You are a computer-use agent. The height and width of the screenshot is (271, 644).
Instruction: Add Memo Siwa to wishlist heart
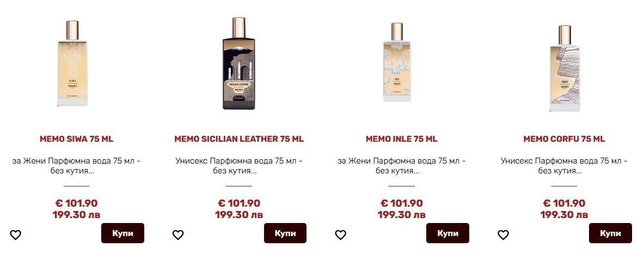(x=15, y=235)
